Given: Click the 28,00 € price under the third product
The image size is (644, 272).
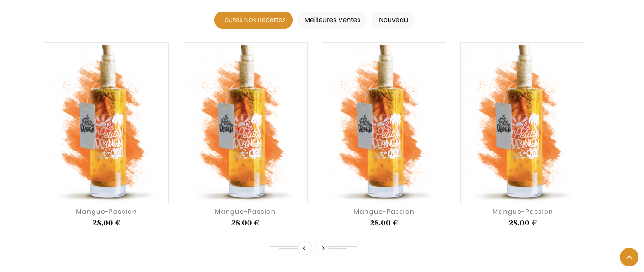Looking at the screenshot, I should (x=384, y=223).
